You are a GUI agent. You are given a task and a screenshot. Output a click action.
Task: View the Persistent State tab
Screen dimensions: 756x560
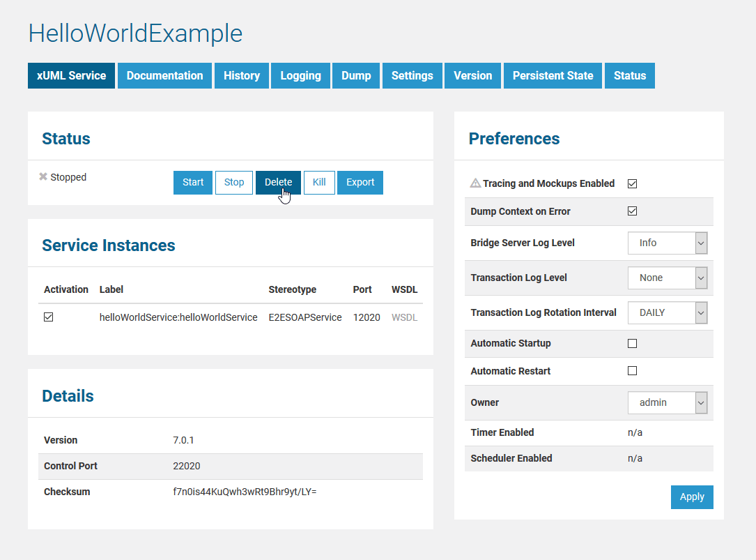553,75
